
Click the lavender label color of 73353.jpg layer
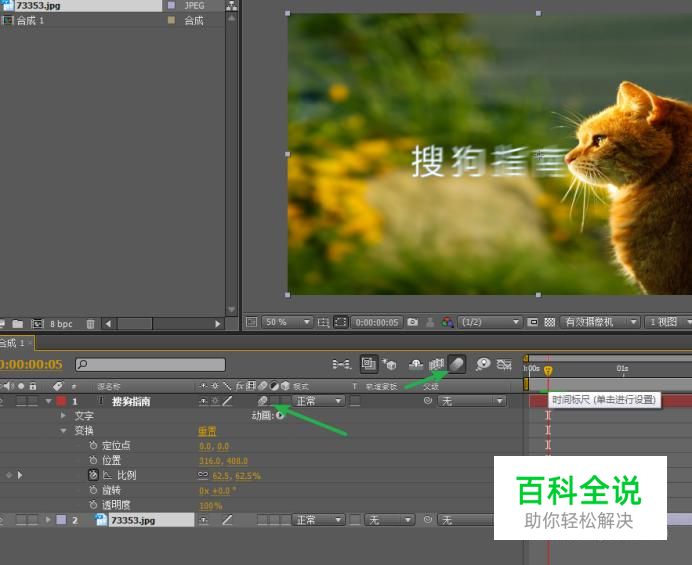(x=61, y=520)
